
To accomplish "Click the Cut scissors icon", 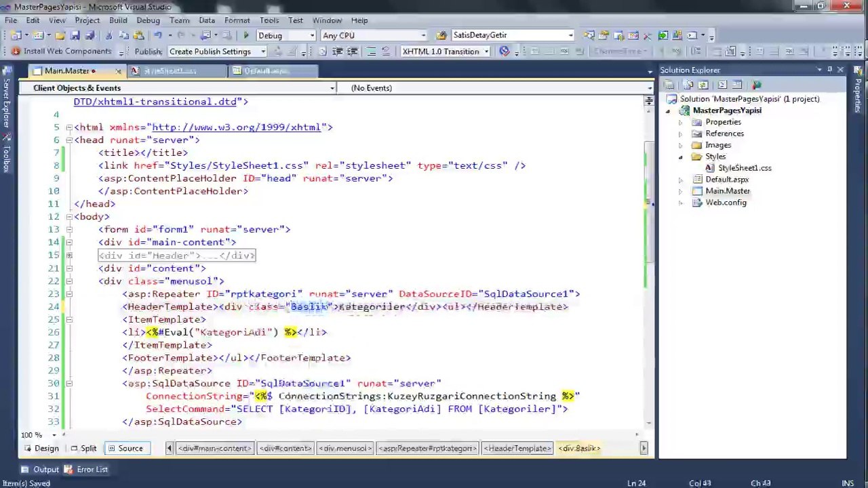I will [108, 35].
